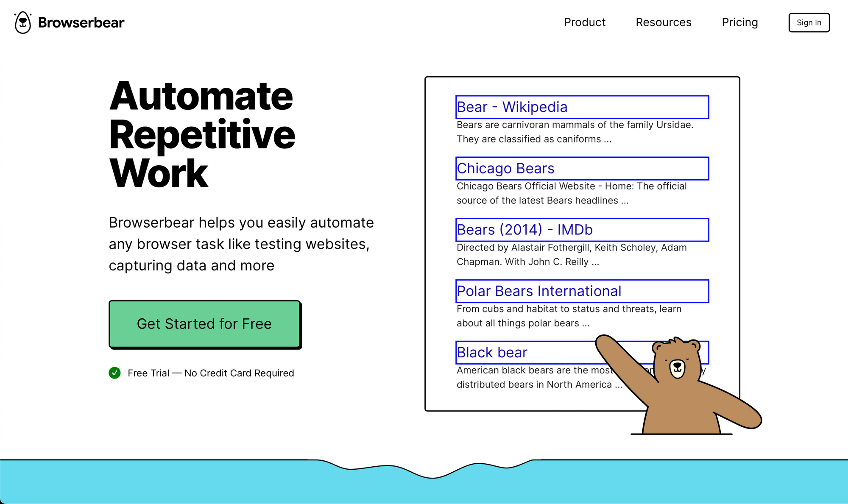Expand the Black bear search result
This screenshot has width=848, height=504.
coord(491,352)
